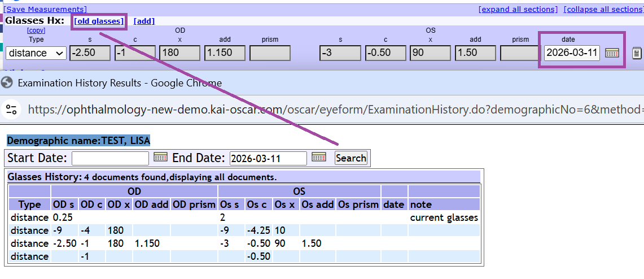Click Os c value -4.25 in history table
644x279 pixels.
coord(259,230)
